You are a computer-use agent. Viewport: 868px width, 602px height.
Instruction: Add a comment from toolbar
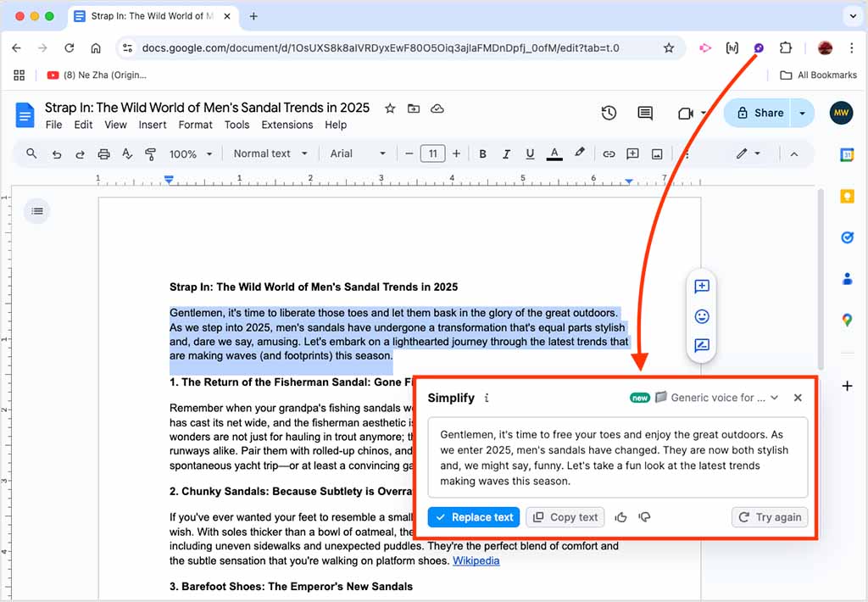click(632, 154)
